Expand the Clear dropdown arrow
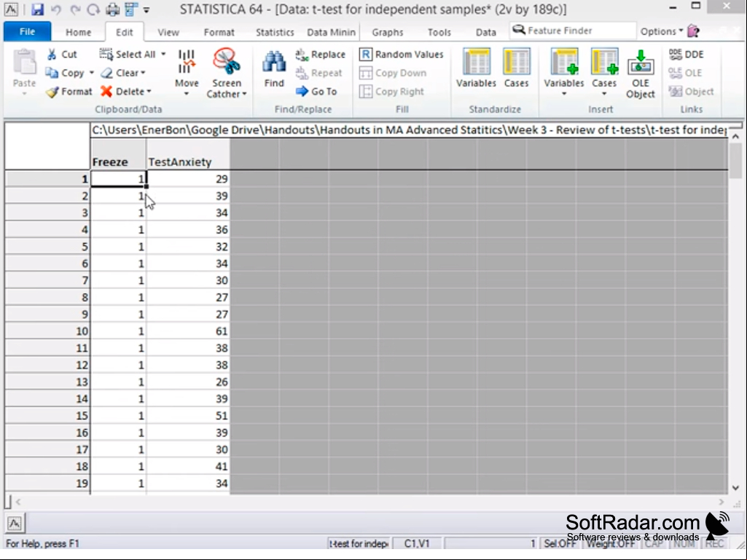The height and width of the screenshot is (560, 747). tap(143, 73)
